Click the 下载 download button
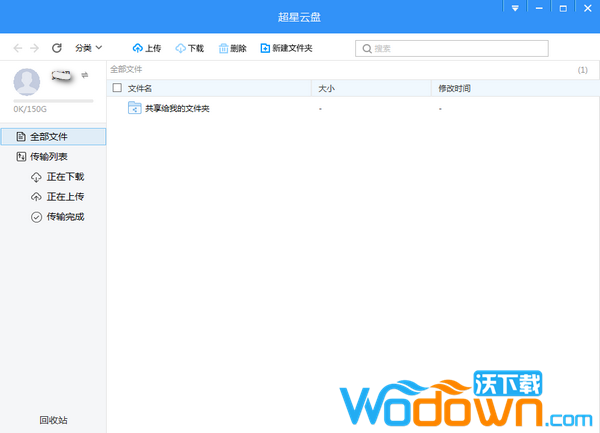Image resolution: width=600 pixels, height=433 pixels. click(x=189, y=48)
